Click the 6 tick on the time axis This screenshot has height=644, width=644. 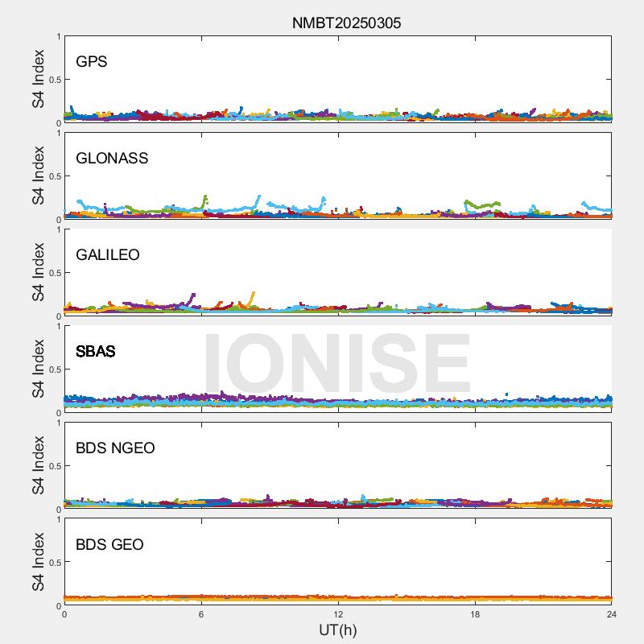(201, 614)
